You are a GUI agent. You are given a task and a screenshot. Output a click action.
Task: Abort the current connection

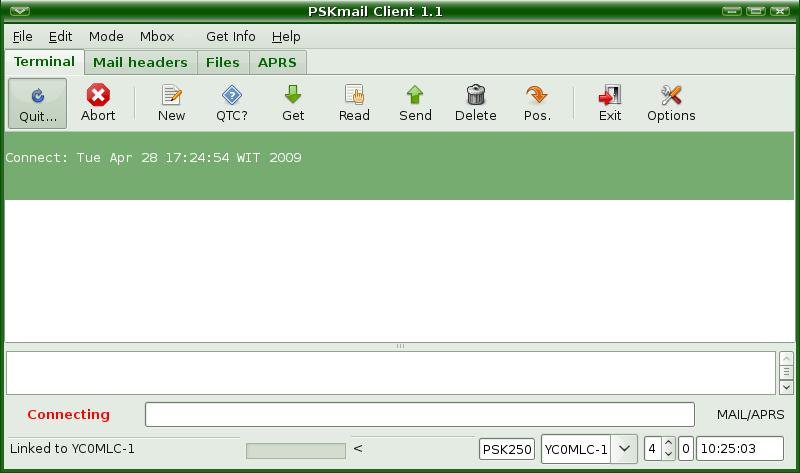(98, 95)
